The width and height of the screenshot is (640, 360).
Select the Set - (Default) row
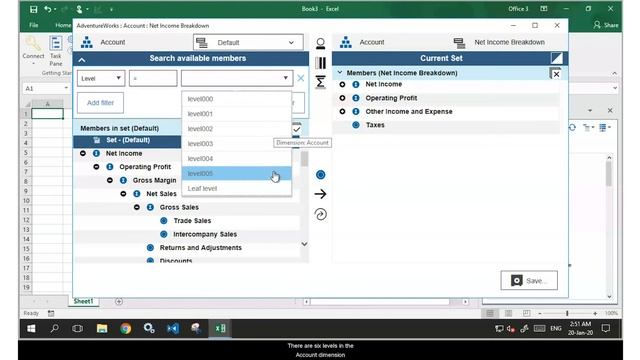tap(127, 141)
